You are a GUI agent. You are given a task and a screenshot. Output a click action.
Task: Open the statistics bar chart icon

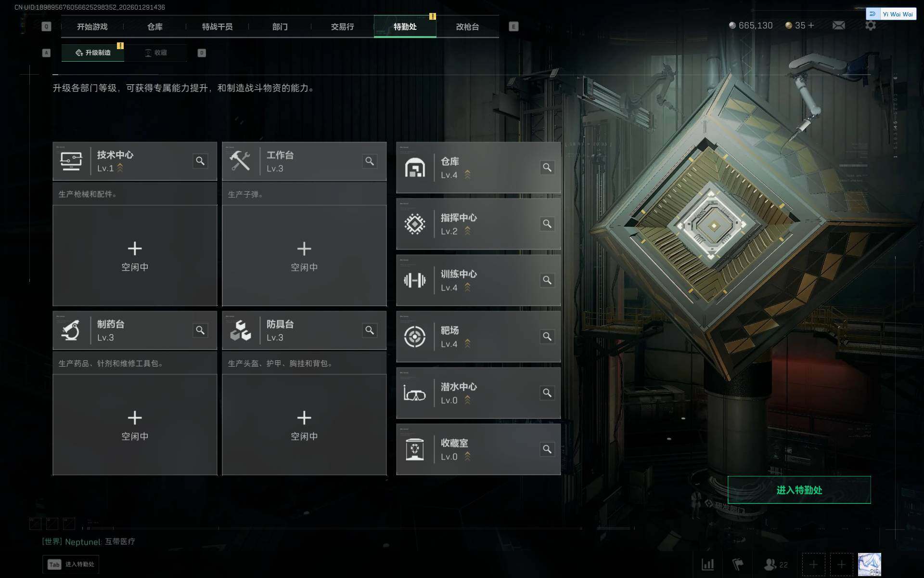[x=707, y=564]
